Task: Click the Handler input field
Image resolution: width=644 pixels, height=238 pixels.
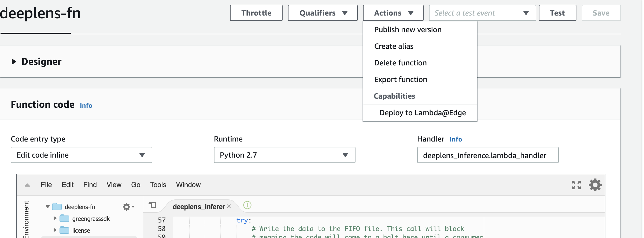Action: [x=488, y=155]
